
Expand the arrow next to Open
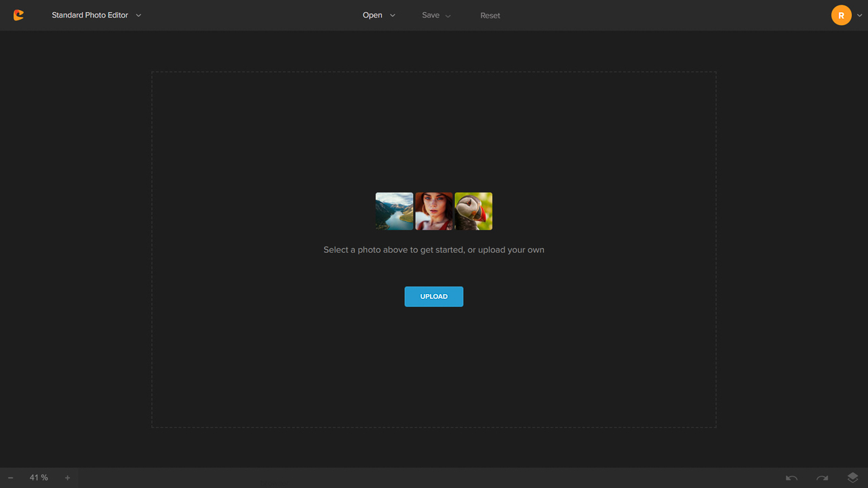(393, 16)
